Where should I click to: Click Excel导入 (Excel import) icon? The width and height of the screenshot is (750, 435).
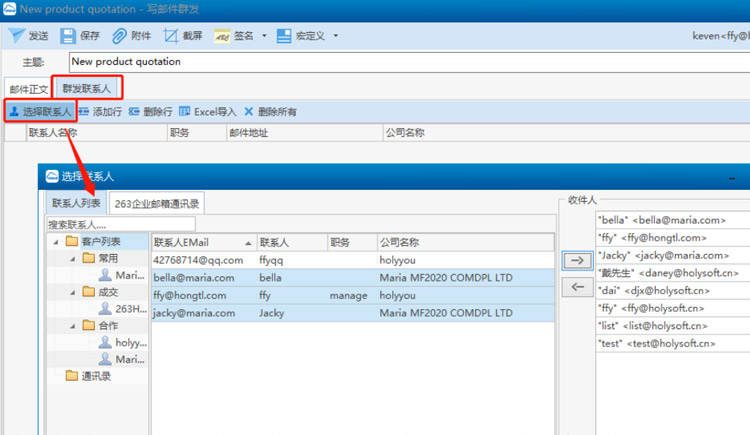point(185,112)
